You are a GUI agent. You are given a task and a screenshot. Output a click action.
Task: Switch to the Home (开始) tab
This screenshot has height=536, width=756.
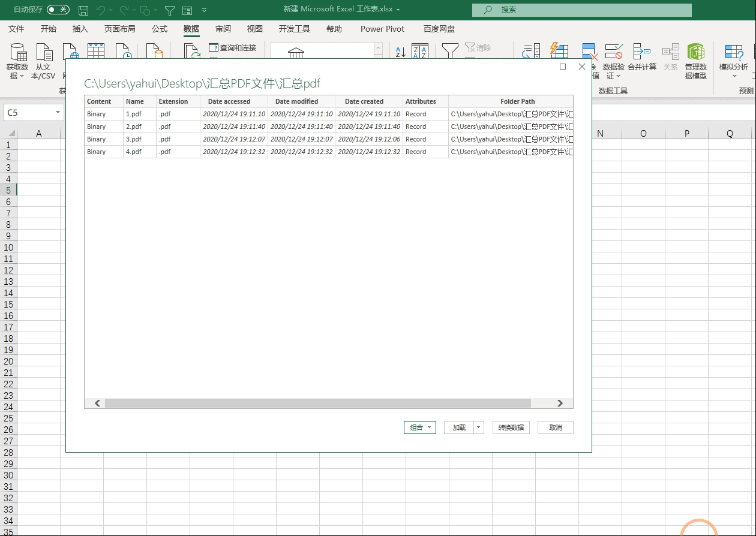tap(49, 29)
